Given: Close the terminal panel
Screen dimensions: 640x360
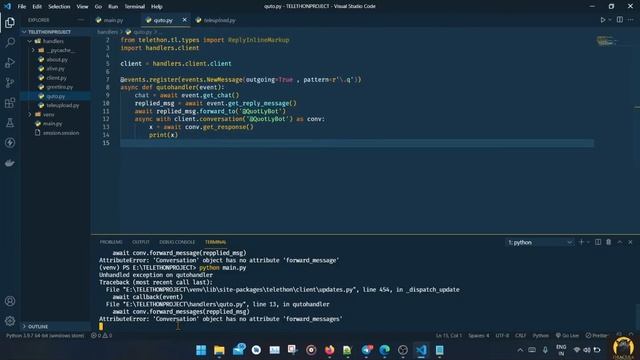Looking at the screenshot, I should tap(630, 242).
